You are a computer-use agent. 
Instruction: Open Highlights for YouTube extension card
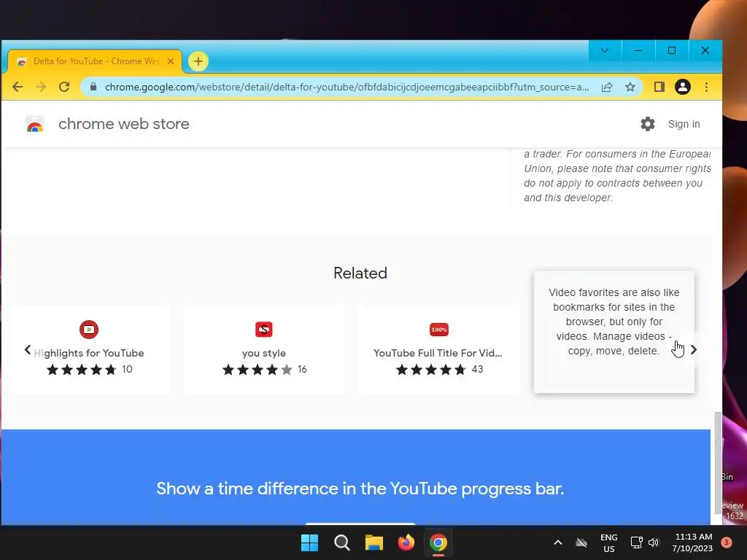point(89,349)
